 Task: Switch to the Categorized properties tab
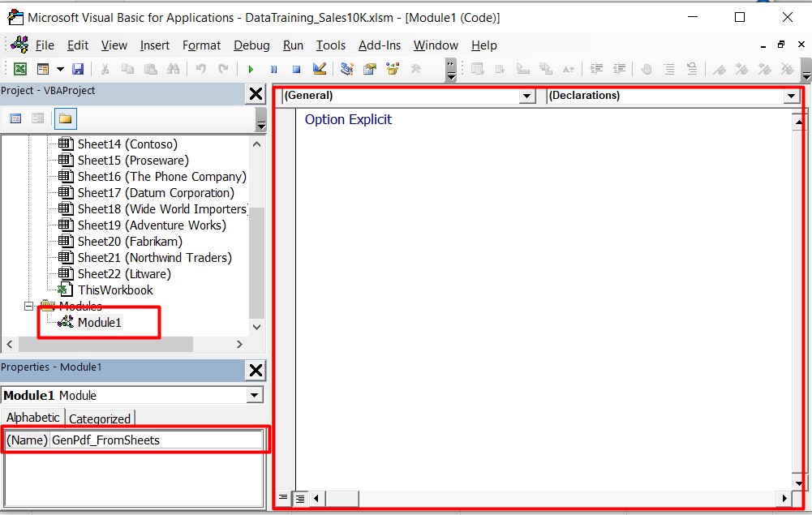(x=100, y=418)
